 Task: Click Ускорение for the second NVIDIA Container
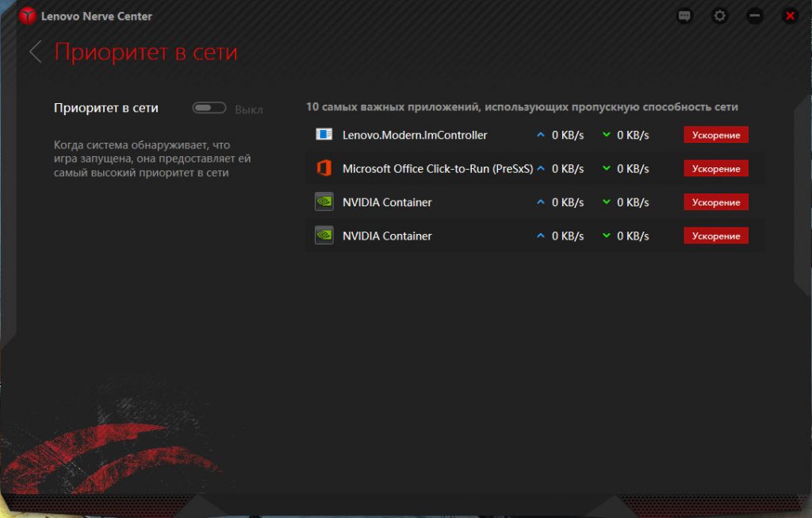tap(716, 236)
